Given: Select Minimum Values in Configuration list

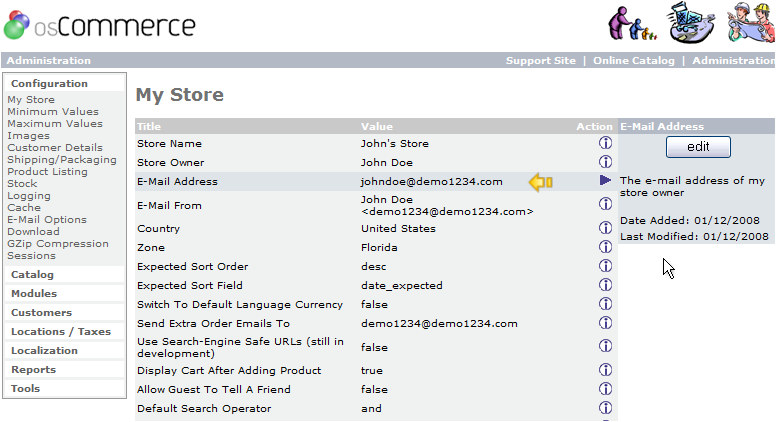Looking at the screenshot, I should tap(52, 112).
